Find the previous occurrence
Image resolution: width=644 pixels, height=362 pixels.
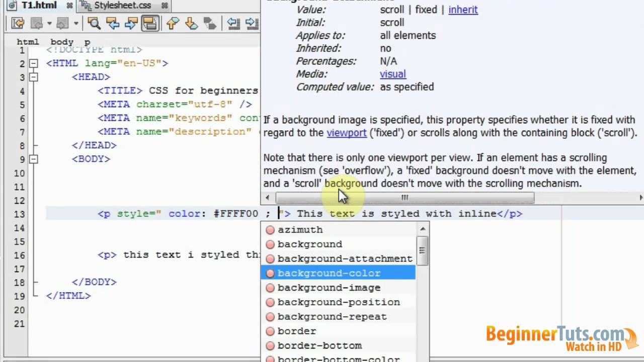pyautogui.click(x=113, y=23)
